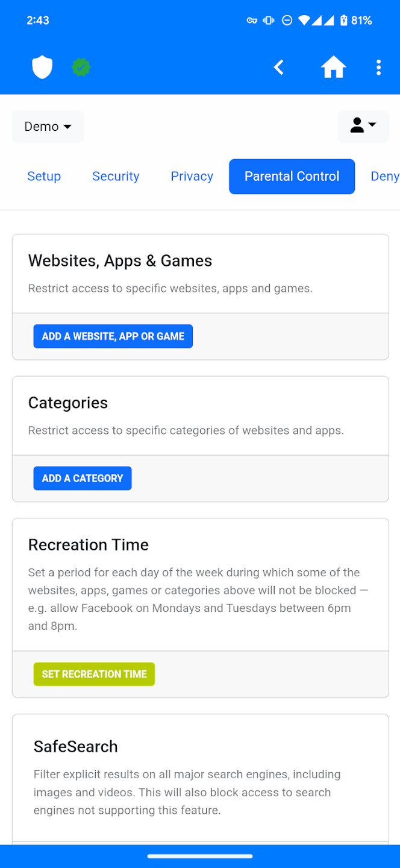Open the user account dropdown

pos(363,126)
